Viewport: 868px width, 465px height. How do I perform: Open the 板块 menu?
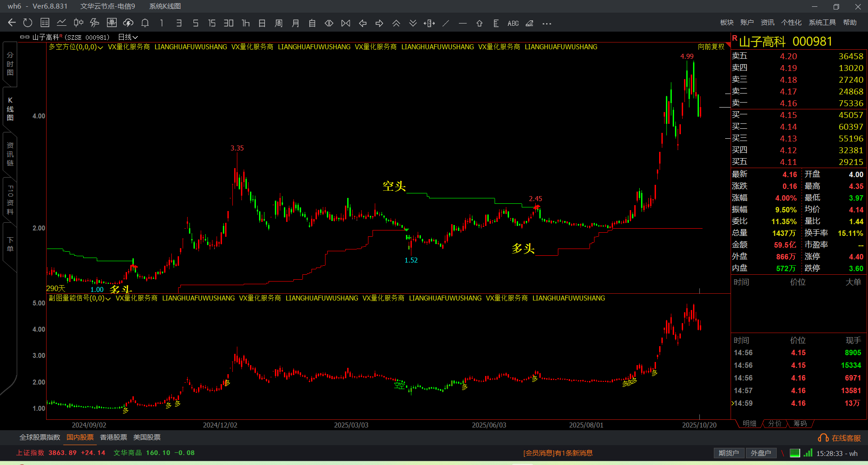pyautogui.click(x=727, y=23)
